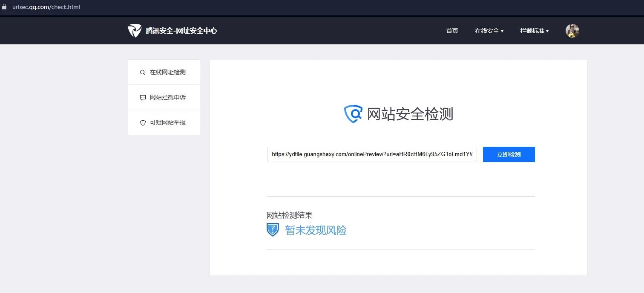Select 在线网址检测 in the sidebar
This screenshot has width=644, height=293.
[x=164, y=73]
